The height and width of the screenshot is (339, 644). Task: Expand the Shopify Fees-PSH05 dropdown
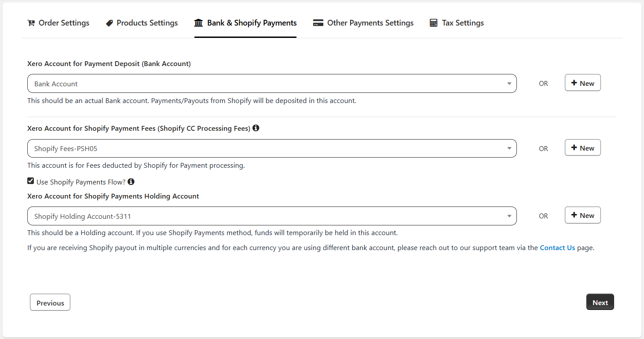[271, 148]
